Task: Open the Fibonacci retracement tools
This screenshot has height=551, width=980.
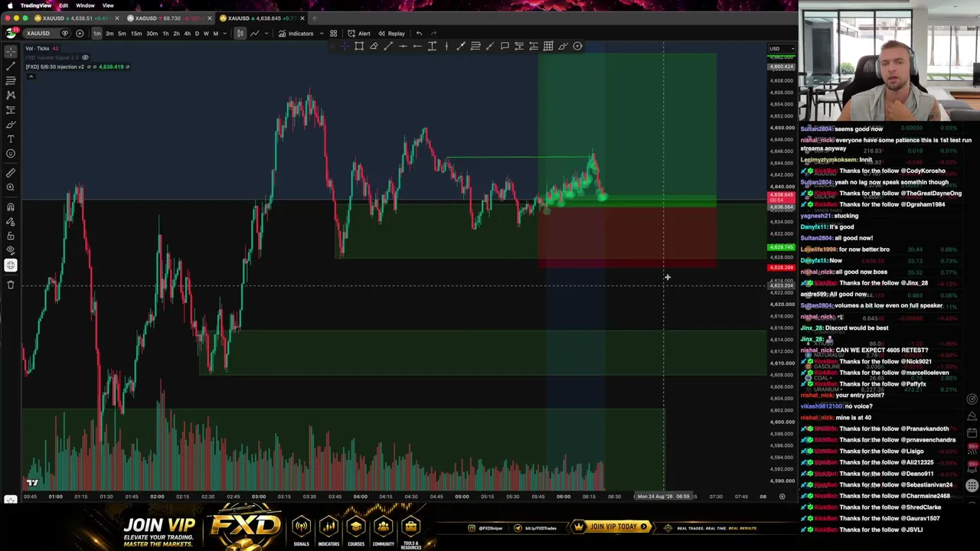Action: tap(11, 80)
